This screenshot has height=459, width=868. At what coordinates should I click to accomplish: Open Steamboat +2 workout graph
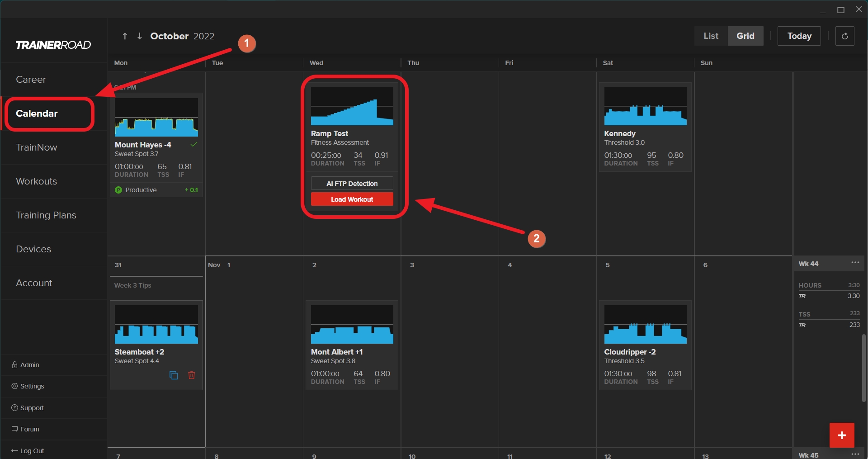156,324
